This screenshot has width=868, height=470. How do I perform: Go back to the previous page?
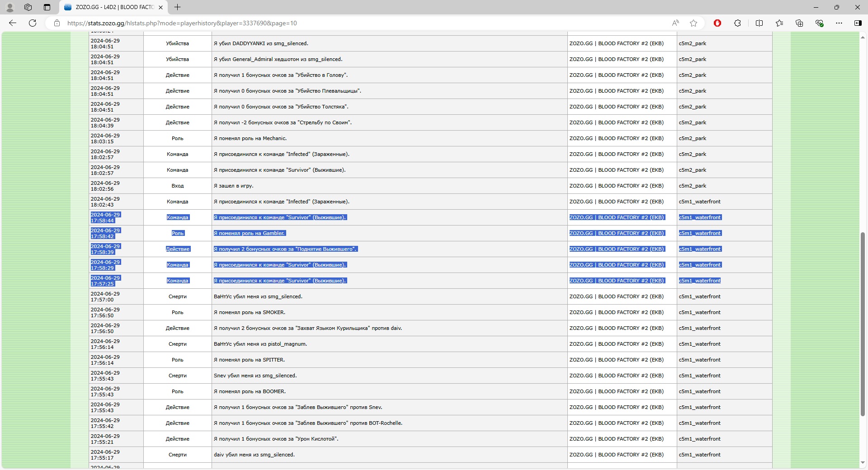click(13, 23)
